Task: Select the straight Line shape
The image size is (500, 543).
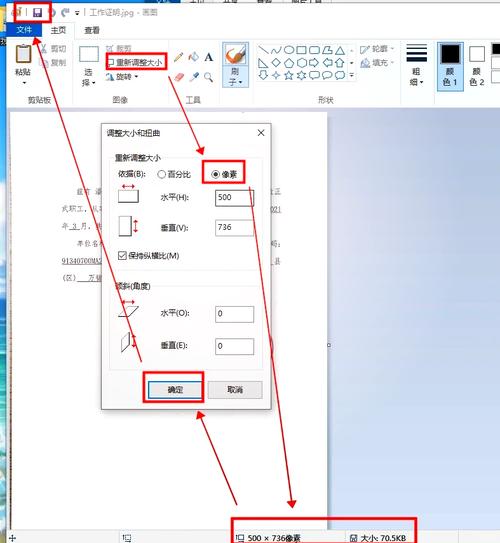Action: 263,50
